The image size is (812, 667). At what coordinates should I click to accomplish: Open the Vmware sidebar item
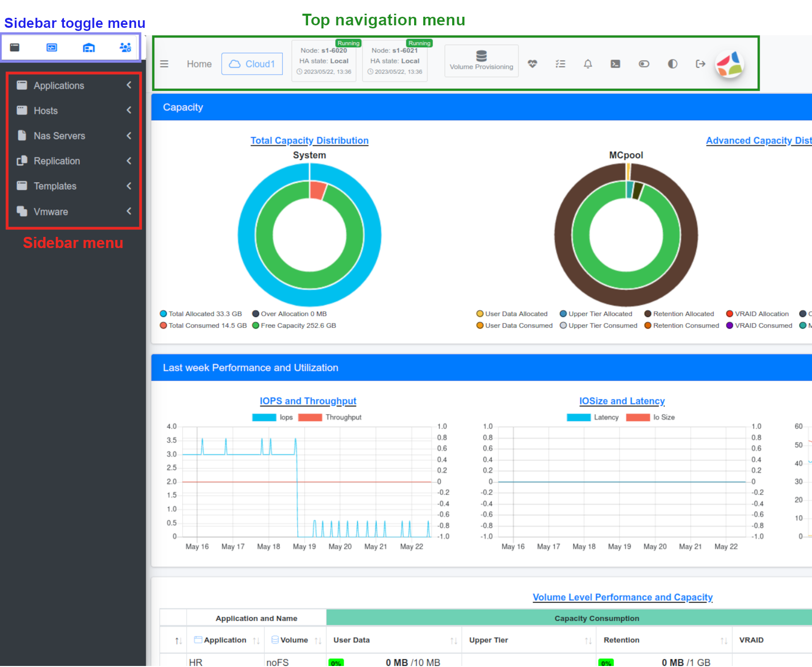coord(73,212)
